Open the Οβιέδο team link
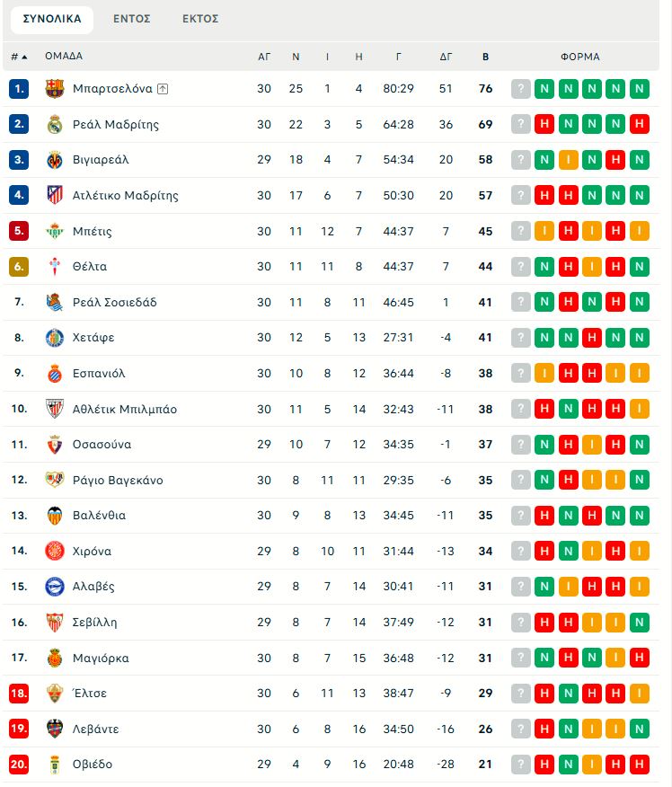Screen dimensions: 672x787 pos(93,765)
